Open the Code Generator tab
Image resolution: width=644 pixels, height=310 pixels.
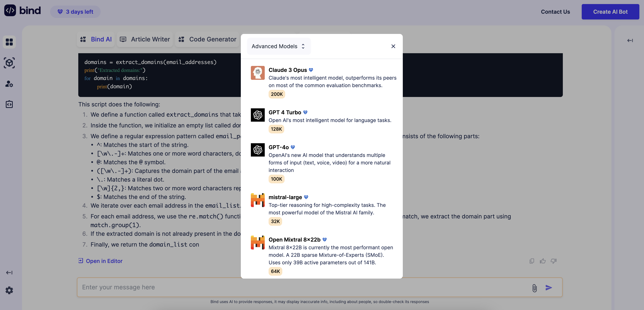(x=207, y=39)
